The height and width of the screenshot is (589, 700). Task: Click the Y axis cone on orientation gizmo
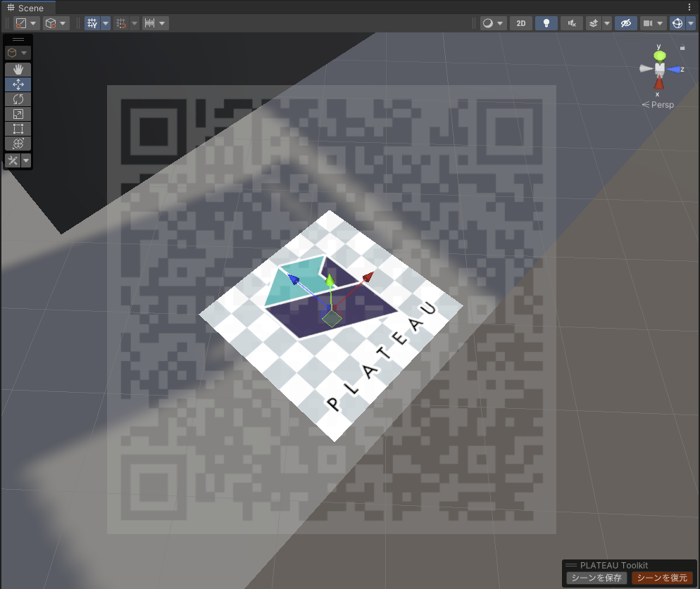660,56
